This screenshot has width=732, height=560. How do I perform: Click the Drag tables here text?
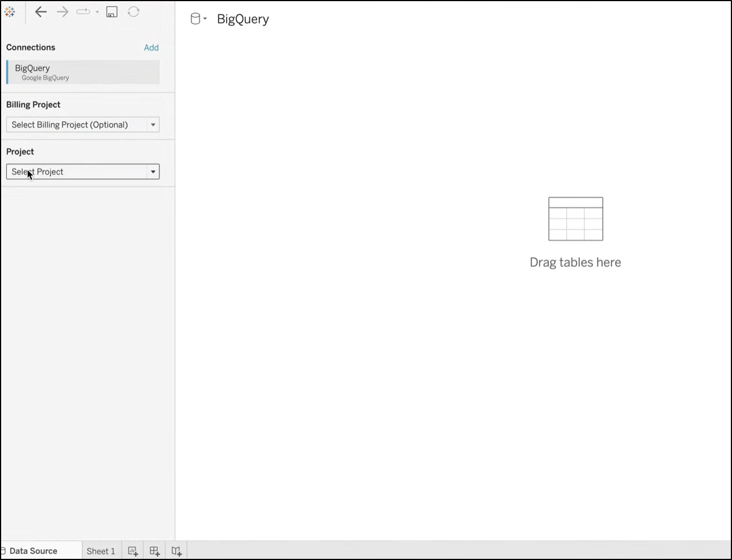click(575, 262)
